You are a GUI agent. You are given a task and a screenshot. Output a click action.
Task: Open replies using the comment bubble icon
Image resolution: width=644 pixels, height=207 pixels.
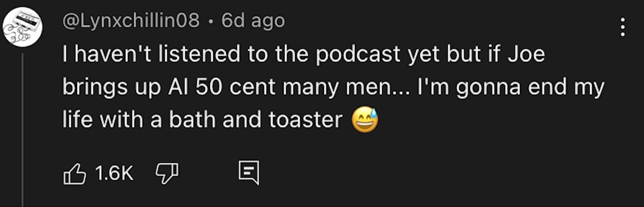click(x=249, y=173)
